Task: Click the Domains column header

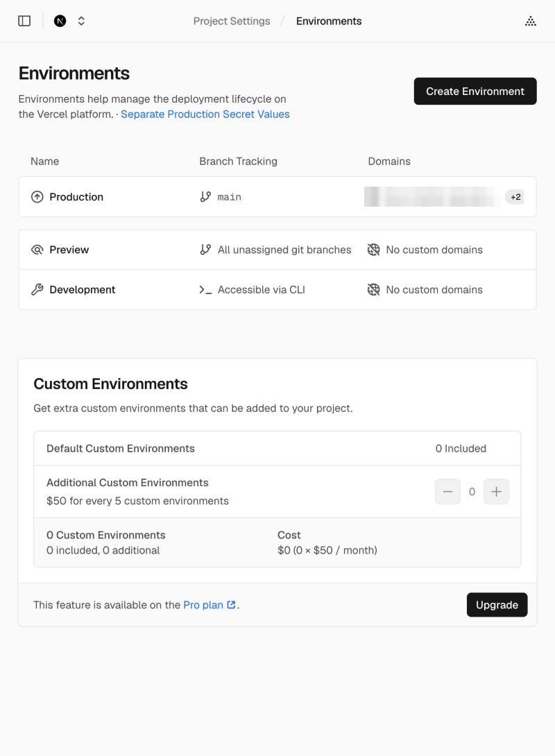Action: coord(389,161)
